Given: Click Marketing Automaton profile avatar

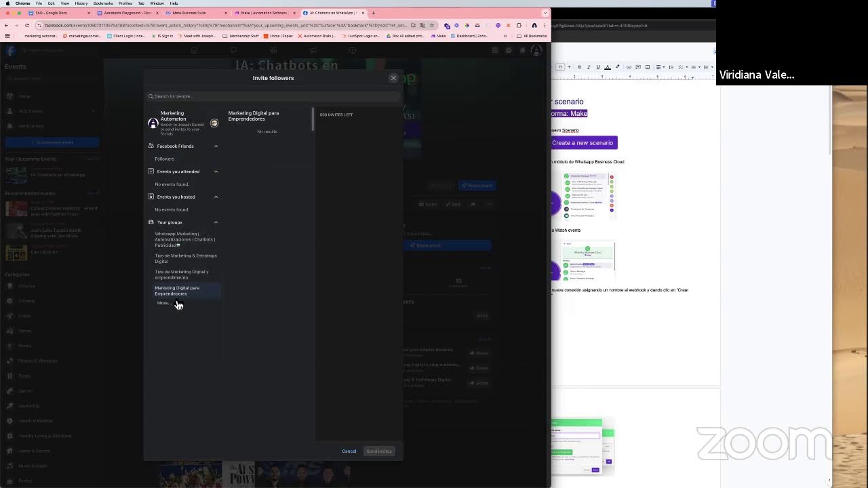Looking at the screenshot, I should coord(153,123).
